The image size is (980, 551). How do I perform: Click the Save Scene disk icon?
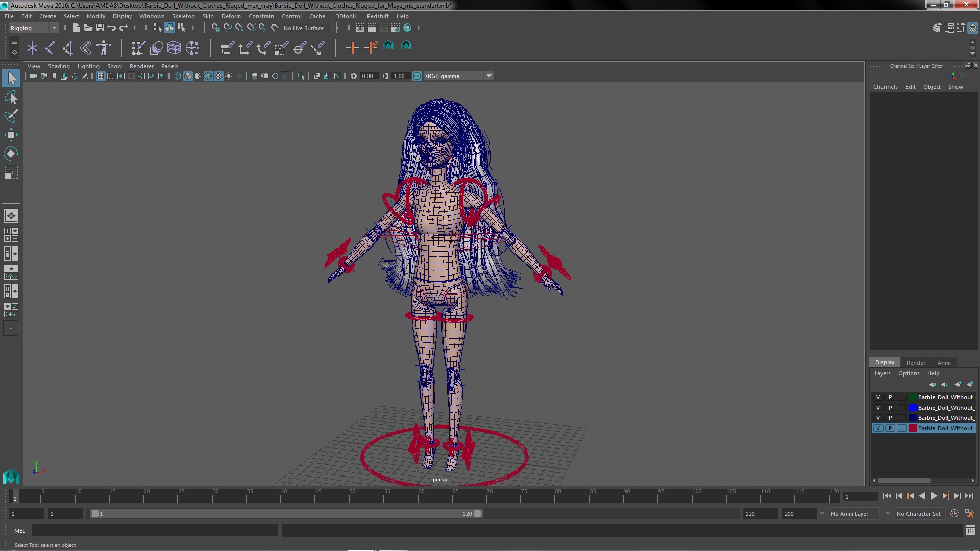point(100,28)
